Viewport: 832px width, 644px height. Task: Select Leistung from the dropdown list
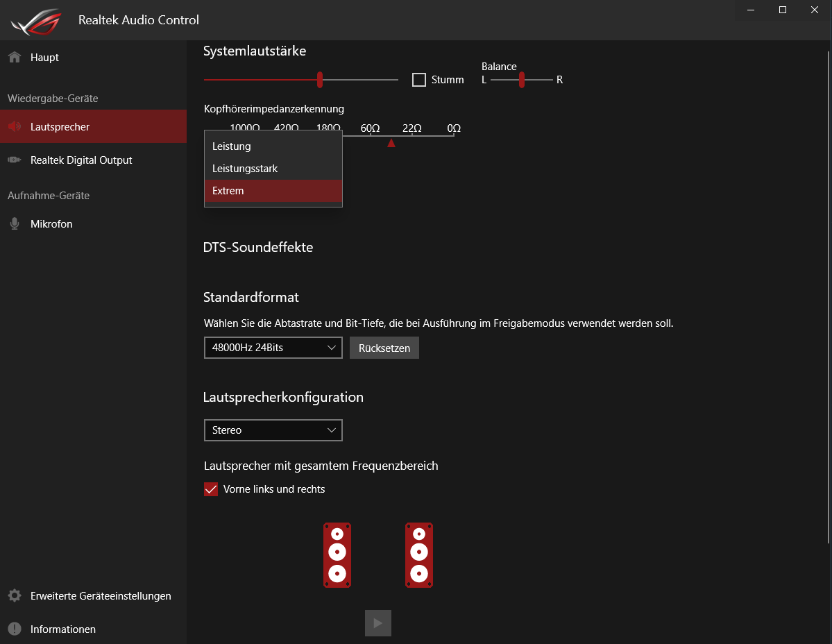click(273, 146)
